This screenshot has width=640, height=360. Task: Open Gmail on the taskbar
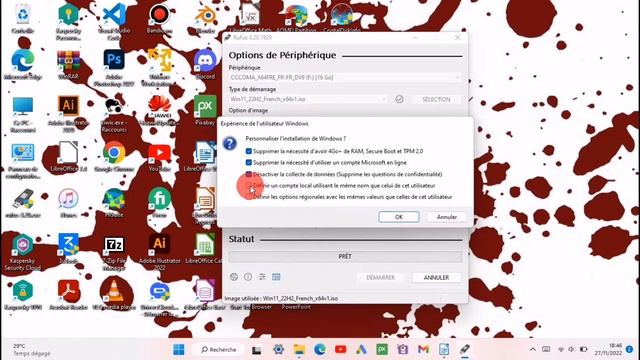[x=423, y=349]
